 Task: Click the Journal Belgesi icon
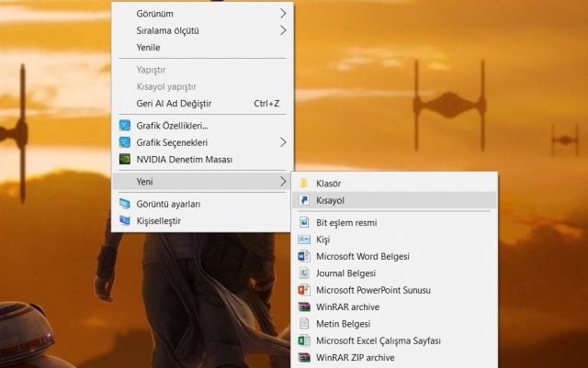[x=304, y=273]
